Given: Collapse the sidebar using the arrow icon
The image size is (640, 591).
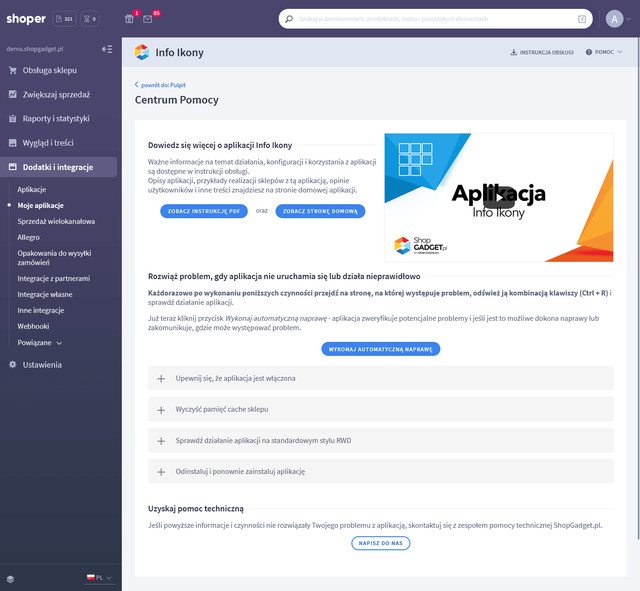Looking at the screenshot, I should click(107, 48).
